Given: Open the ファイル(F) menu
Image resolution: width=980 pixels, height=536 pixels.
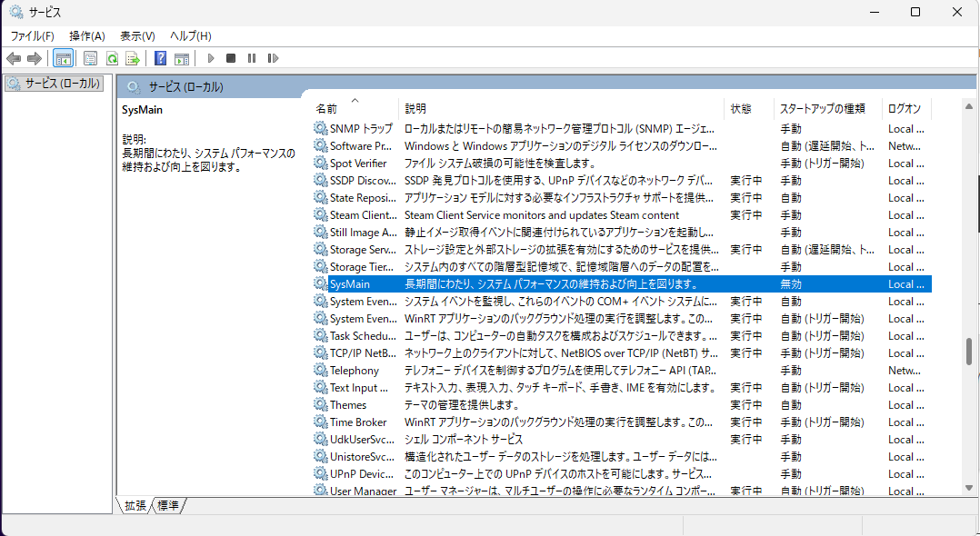Looking at the screenshot, I should tap(32, 35).
